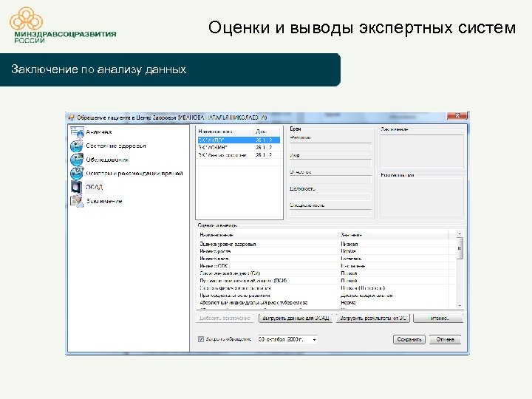Select the row ending with (ПСИ)
Screen dimensions: 532x399
(x=327, y=281)
